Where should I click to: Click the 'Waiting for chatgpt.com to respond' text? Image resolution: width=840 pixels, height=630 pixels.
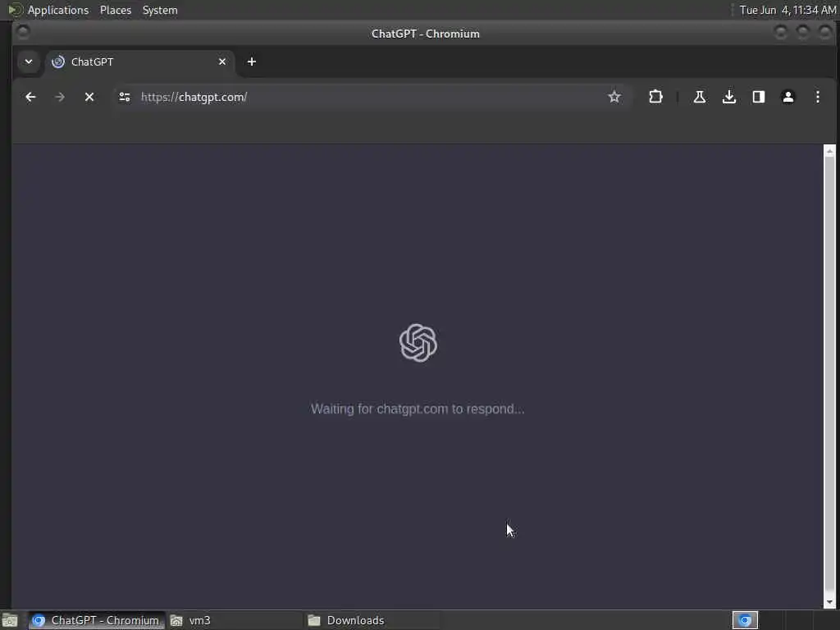coord(418,409)
